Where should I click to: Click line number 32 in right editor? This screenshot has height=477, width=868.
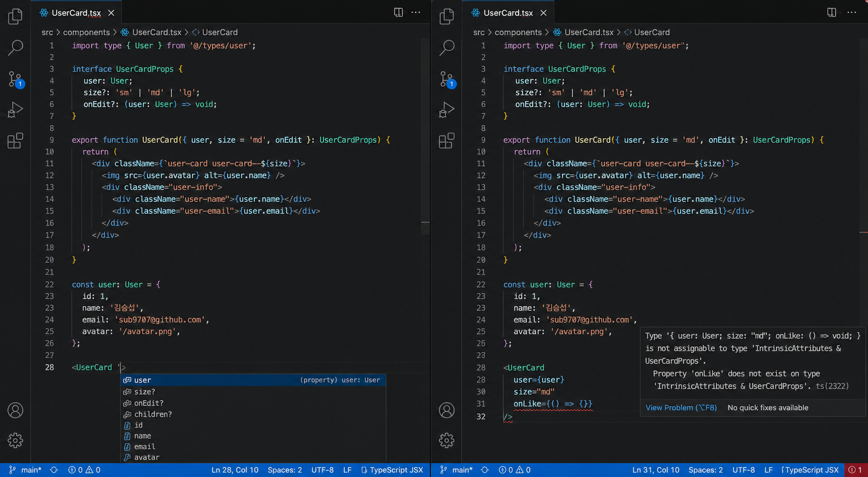click(481, 416)
